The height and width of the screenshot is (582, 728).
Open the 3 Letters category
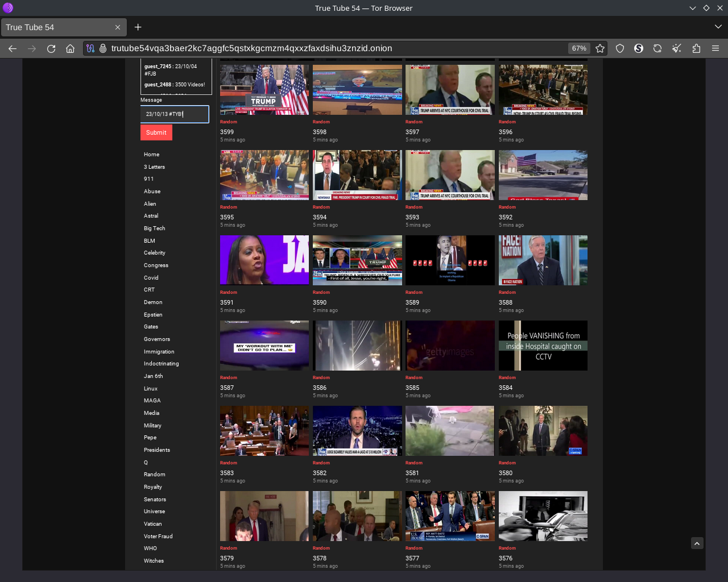(154, 167)
